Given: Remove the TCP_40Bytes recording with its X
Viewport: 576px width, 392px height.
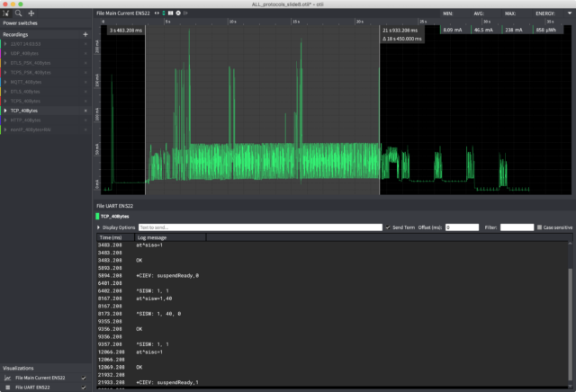Looking at the screenshot, I should (85, 111).
